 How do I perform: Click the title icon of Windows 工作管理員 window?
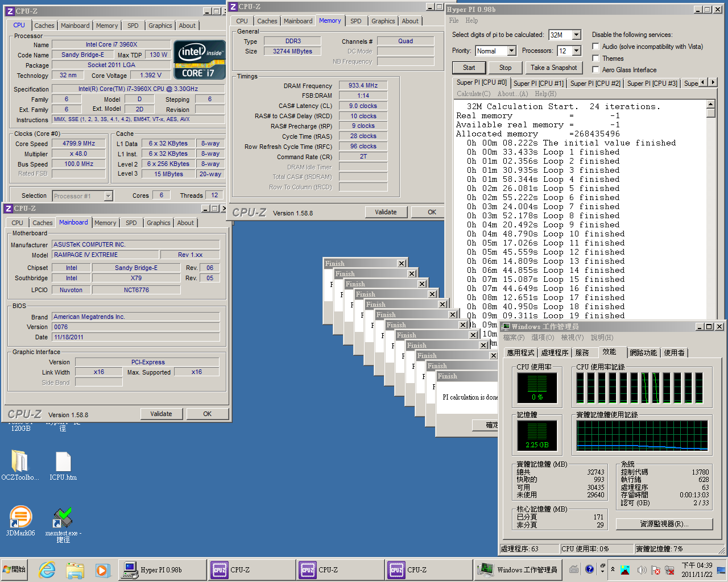[x=506, y=327]
